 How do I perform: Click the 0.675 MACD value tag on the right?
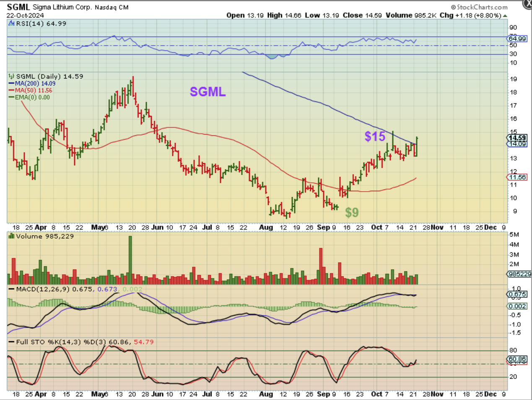point(517,294)
